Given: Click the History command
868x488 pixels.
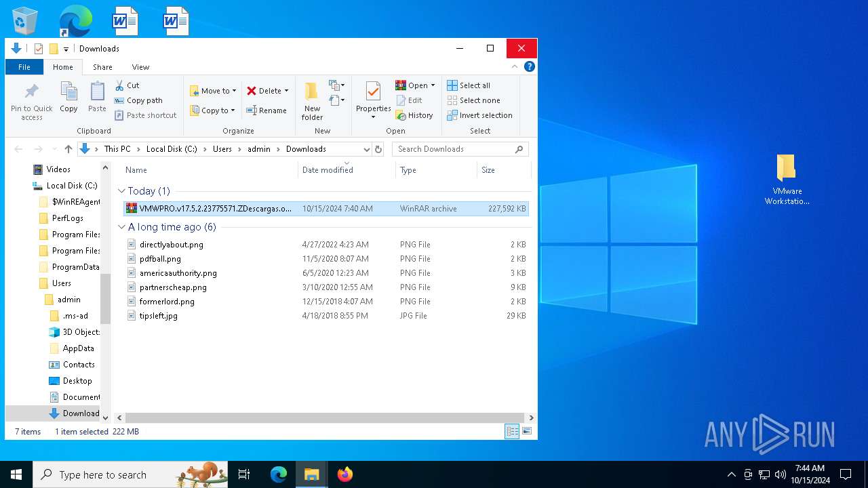Looking at the screenshot, I should coord(414,115).
